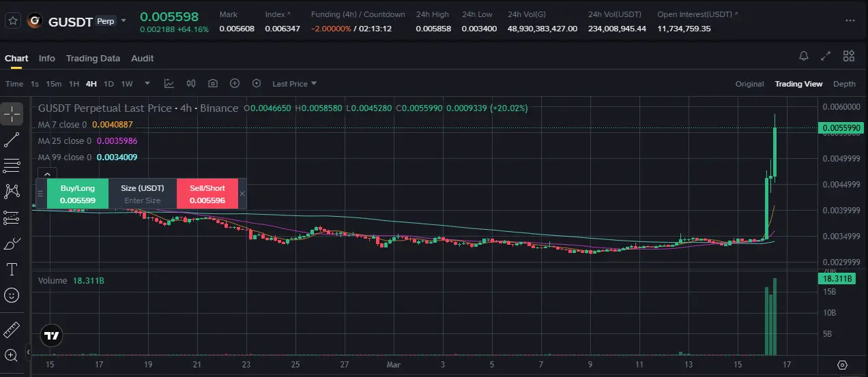Click the current price label 0.0055990 on axis
Viewport: 868px width, 377px height.
[842, 127]
